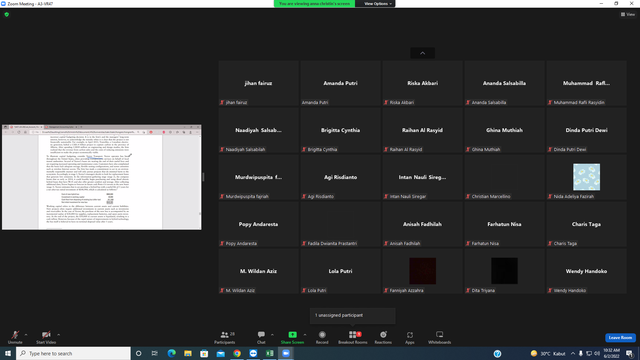Click the Charis Taga name label
This screenshot has width=640, height=360.
pos(587,224)
